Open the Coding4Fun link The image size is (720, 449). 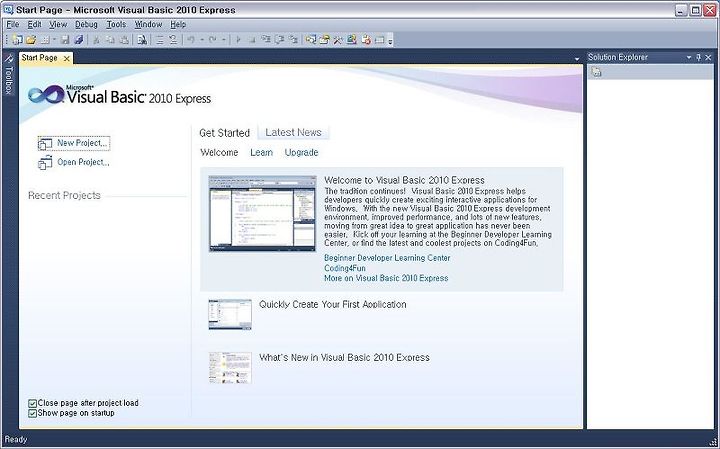[345, 268]
